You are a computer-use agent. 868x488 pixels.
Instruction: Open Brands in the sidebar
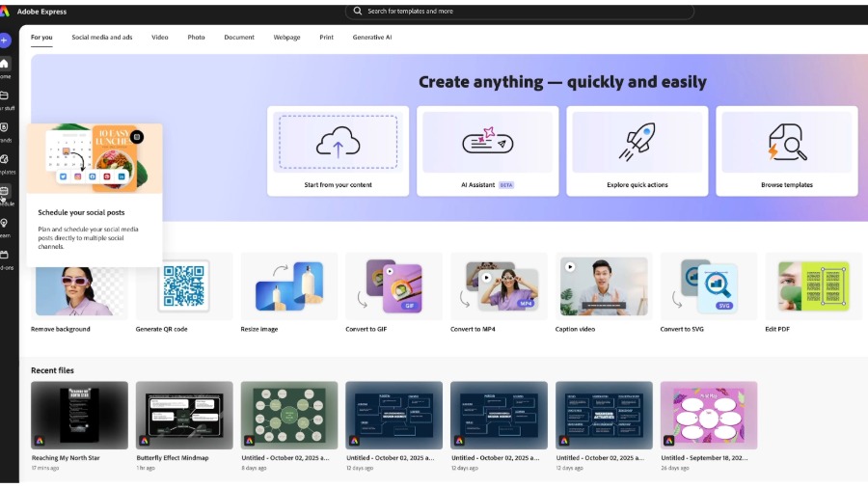5,132
